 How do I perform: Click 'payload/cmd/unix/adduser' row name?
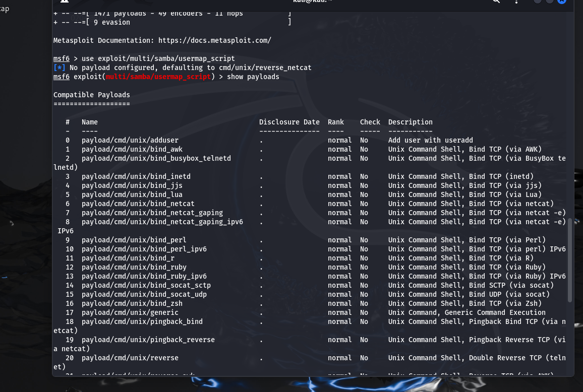coord(130,140)
